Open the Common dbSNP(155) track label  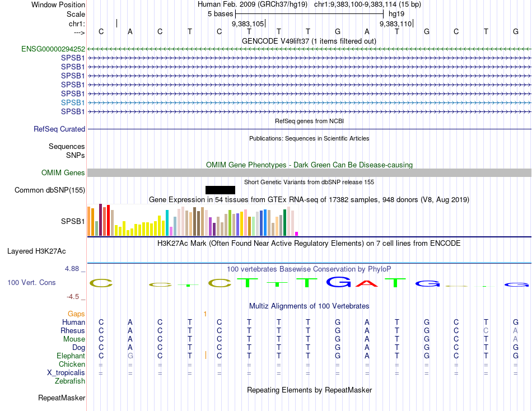pos(49,190)
